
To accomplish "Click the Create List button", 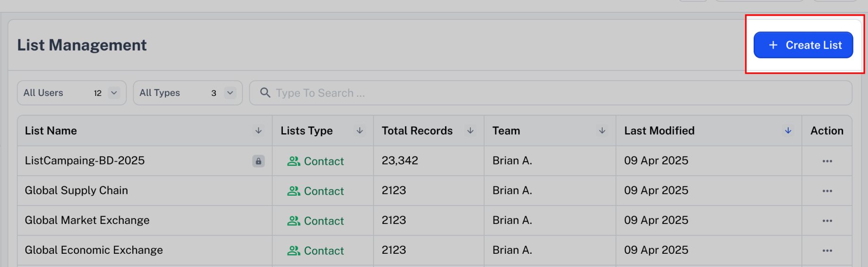I will (x=803, y=45).
